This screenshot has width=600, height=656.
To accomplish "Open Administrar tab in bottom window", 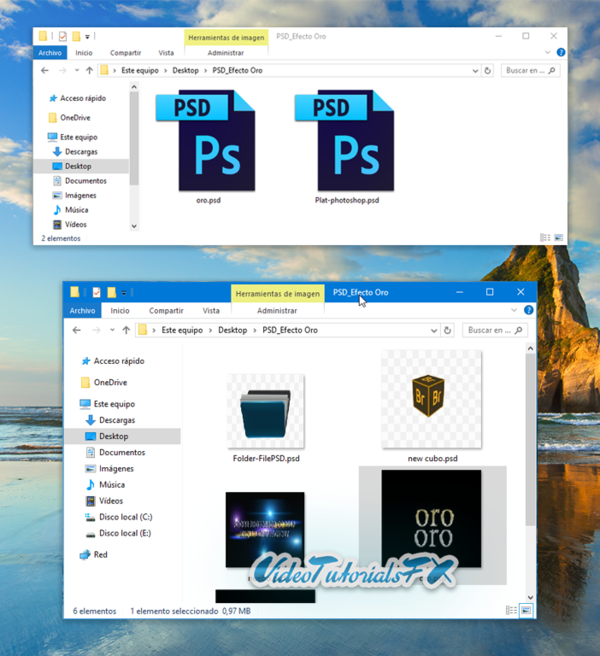I will pos(277,310).
